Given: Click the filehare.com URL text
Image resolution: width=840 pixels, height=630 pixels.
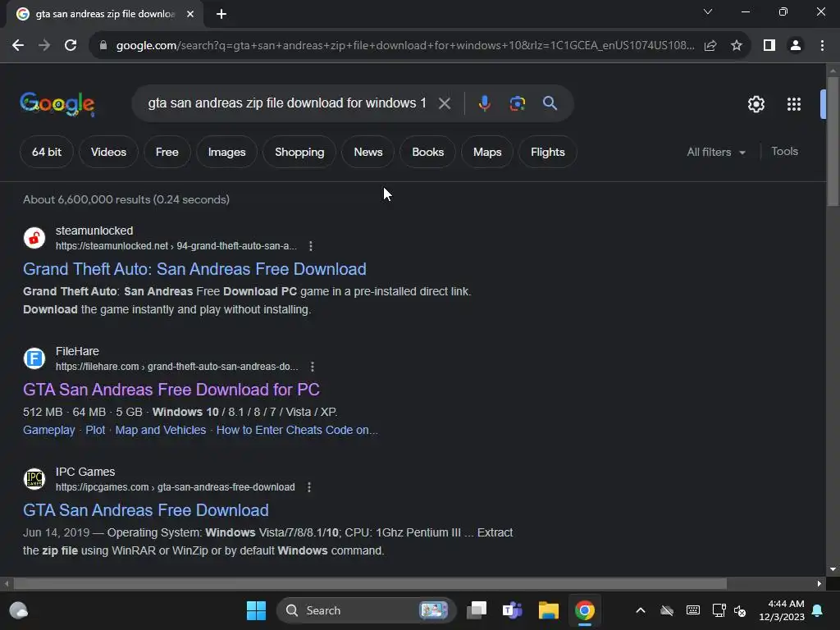Looking at the screenshot, I should [x=177, y=367].
